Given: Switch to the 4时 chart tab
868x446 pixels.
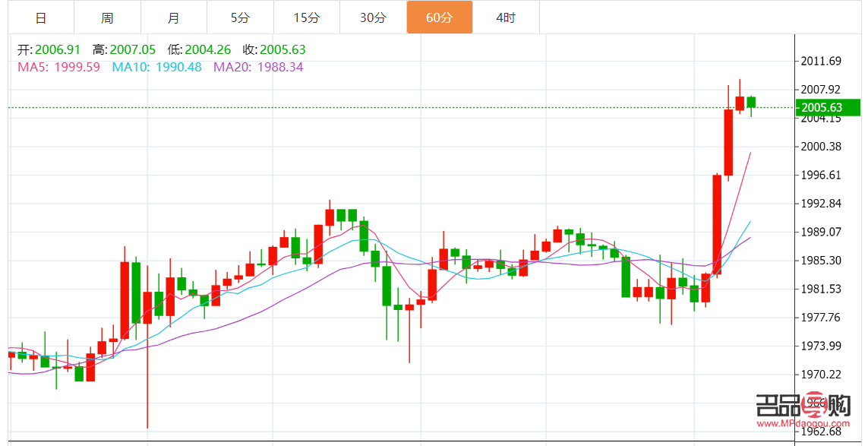Looking at the screenshot, I should 506,17.
